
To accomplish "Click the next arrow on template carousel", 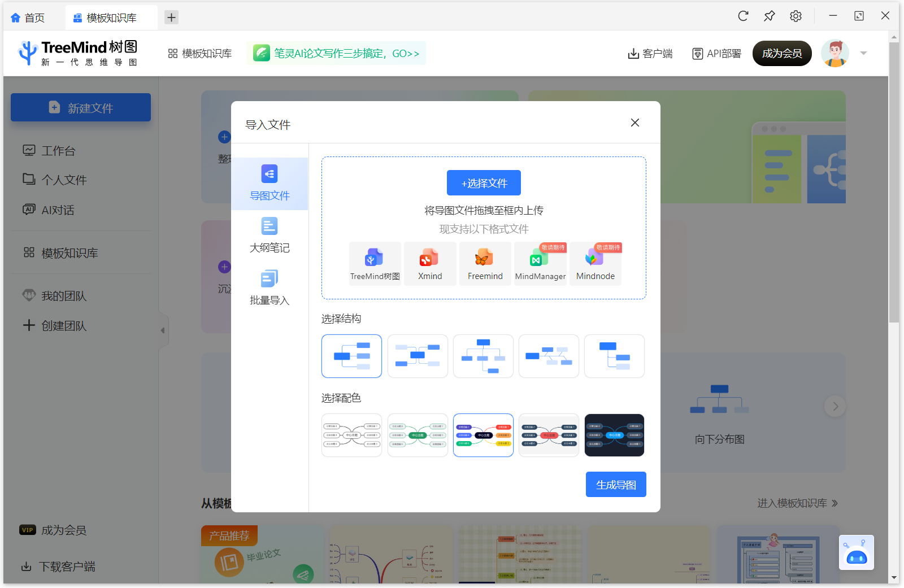I will (x=835, y=406).
